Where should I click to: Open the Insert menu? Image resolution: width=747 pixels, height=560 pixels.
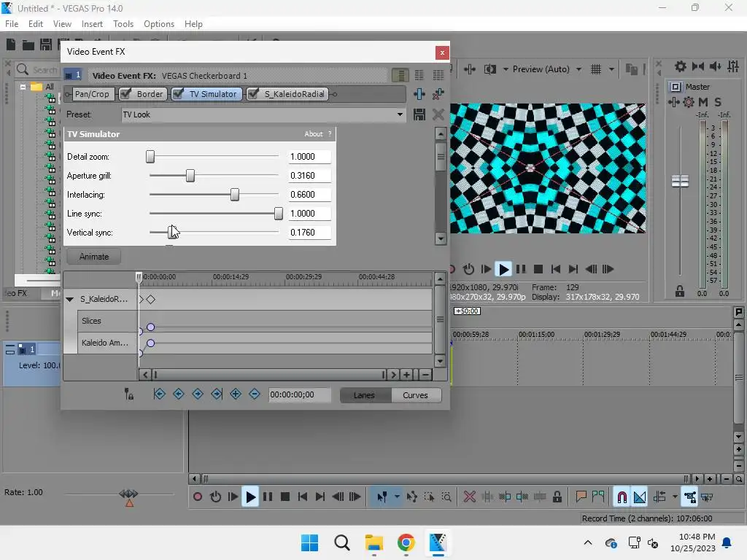click(92, 24)
